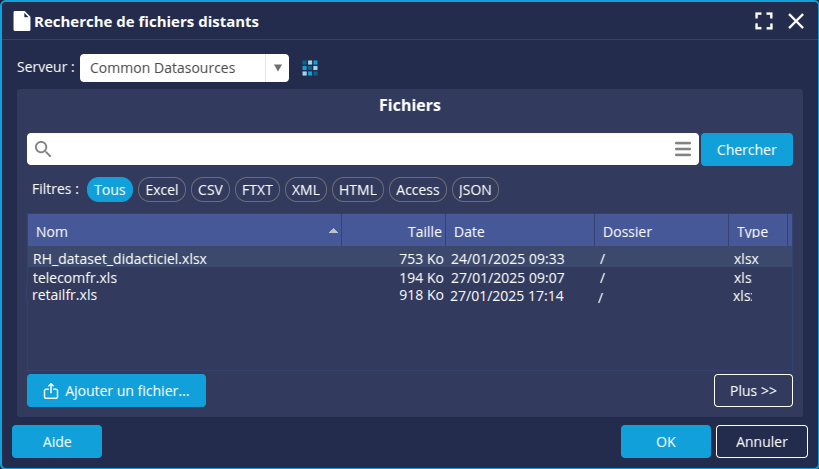This screenshot has height=469, width=819.
Task: Enable the Excel file filter
Action: (161, 190)
